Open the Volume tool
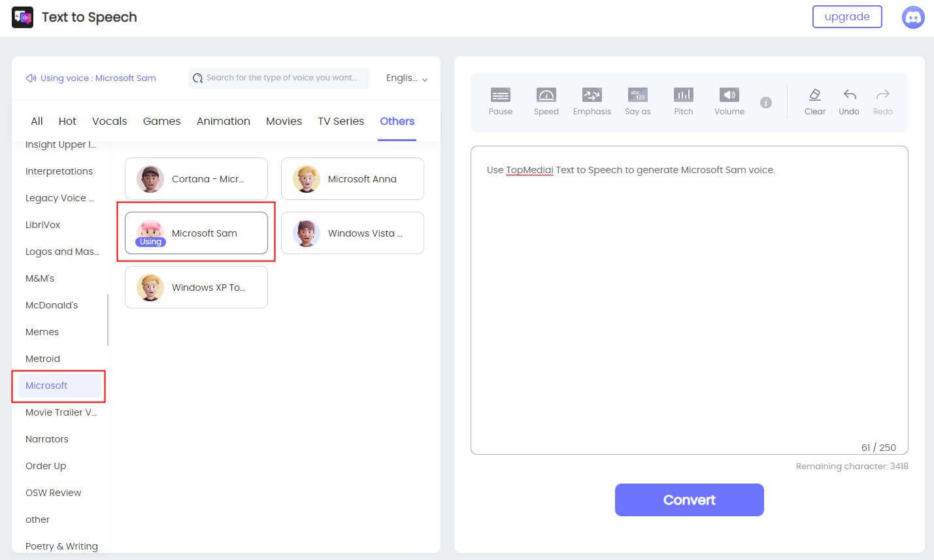The width and height of the screenshot is (934, 560). pos(729,101)
